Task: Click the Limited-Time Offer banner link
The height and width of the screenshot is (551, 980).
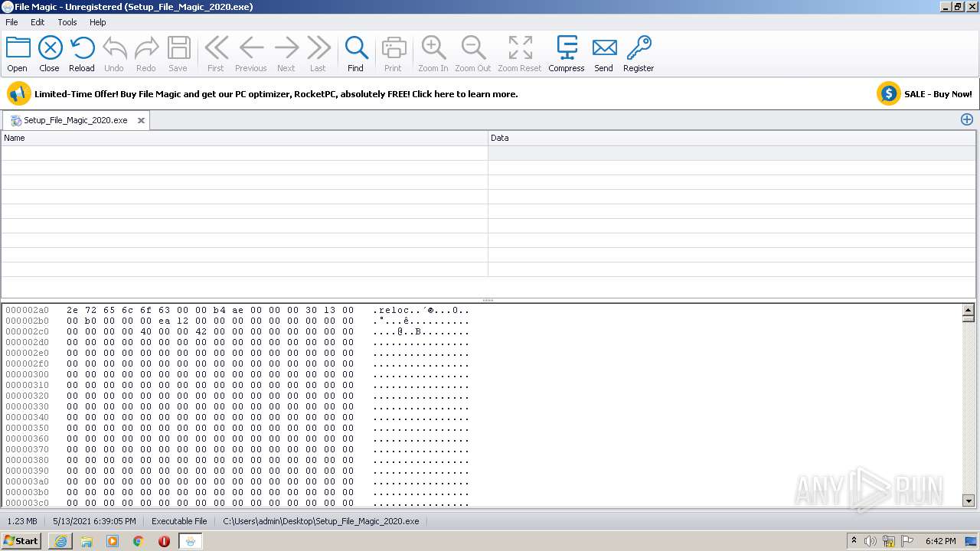Action: [x=276, y=94]
